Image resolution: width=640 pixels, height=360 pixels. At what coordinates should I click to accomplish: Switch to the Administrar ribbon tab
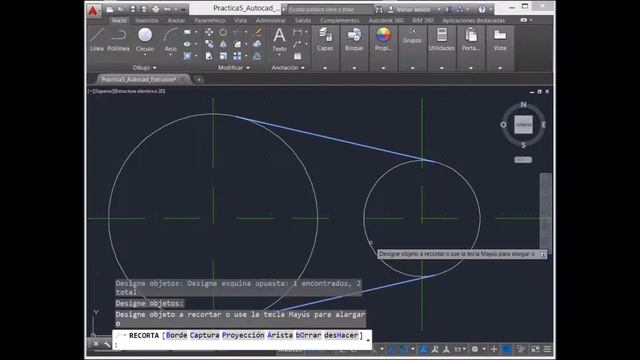coord(271,20)
